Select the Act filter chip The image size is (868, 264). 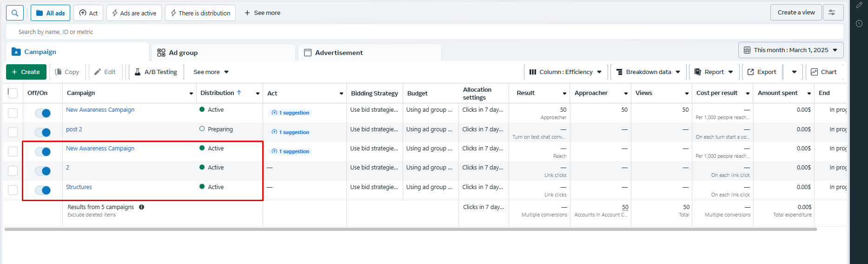[x=88, y=13]
